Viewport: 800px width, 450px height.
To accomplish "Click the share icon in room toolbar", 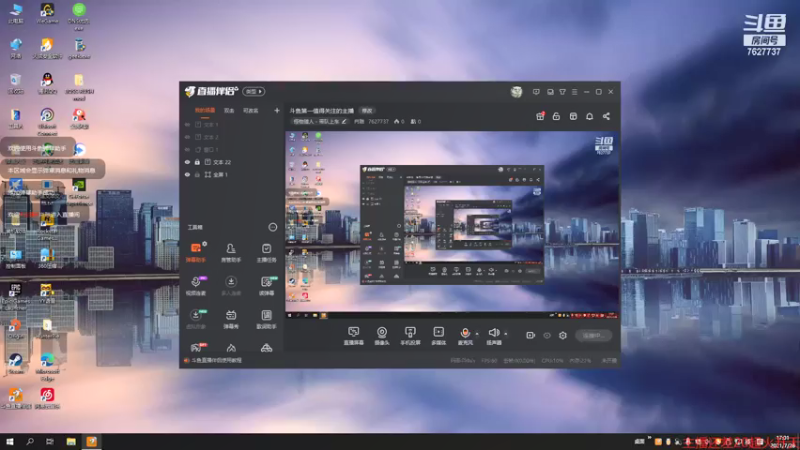I will click(x=606, y=116).
